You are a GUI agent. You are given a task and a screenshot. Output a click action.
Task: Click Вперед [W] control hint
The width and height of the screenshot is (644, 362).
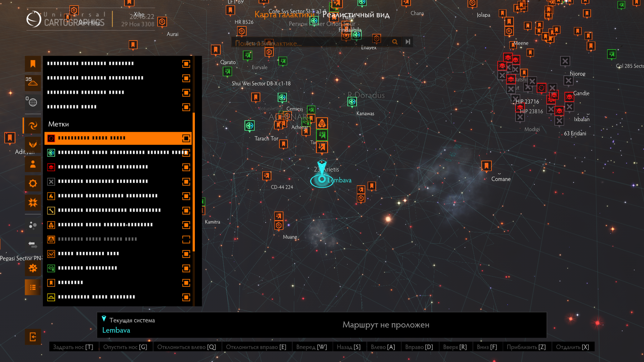[312, 347]
